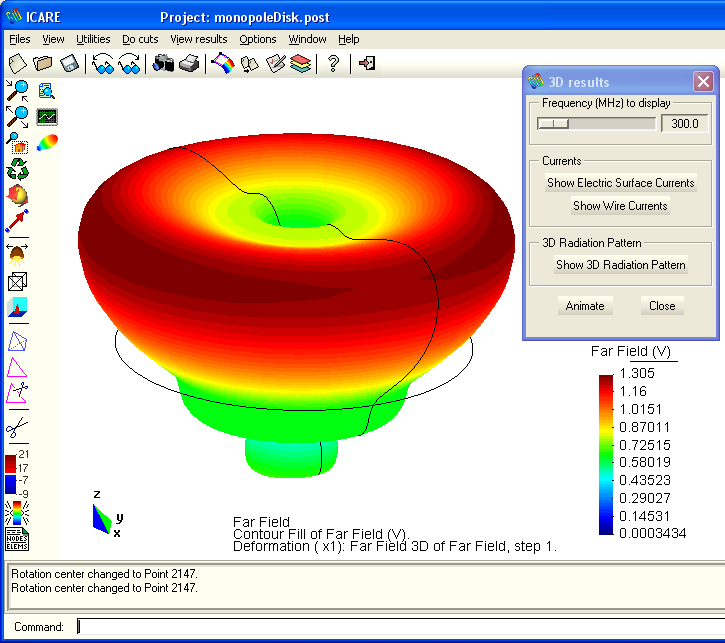The image size is (725, 643).
Task: Click the Far Field color legend bar
Action: pos(606,455)
